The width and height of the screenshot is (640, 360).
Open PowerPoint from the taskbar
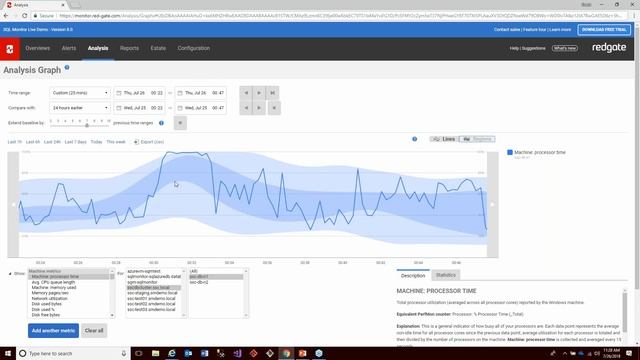click(302, 353)
